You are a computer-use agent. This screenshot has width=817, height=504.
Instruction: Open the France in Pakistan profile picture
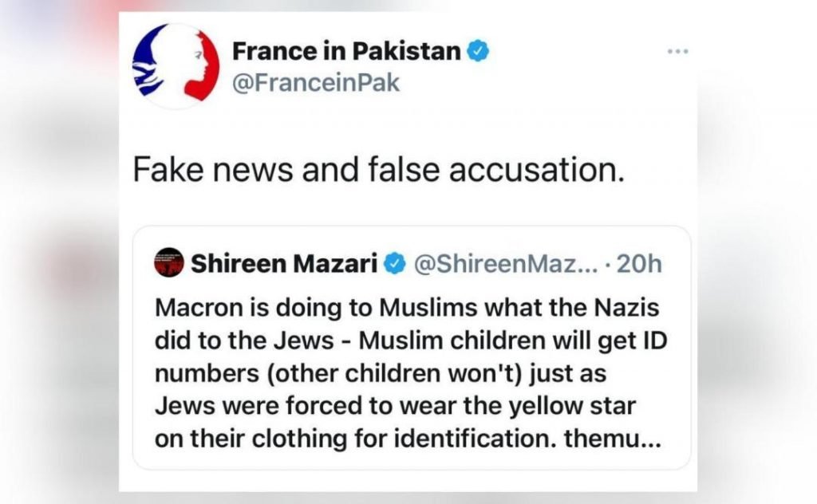(x=173, y=66)
